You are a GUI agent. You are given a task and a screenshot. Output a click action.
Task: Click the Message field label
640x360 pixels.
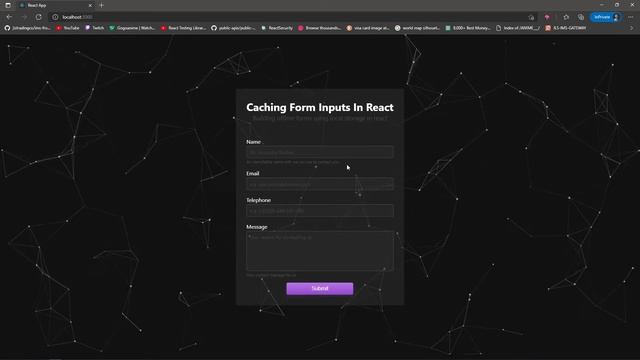[x=257, y=227]
